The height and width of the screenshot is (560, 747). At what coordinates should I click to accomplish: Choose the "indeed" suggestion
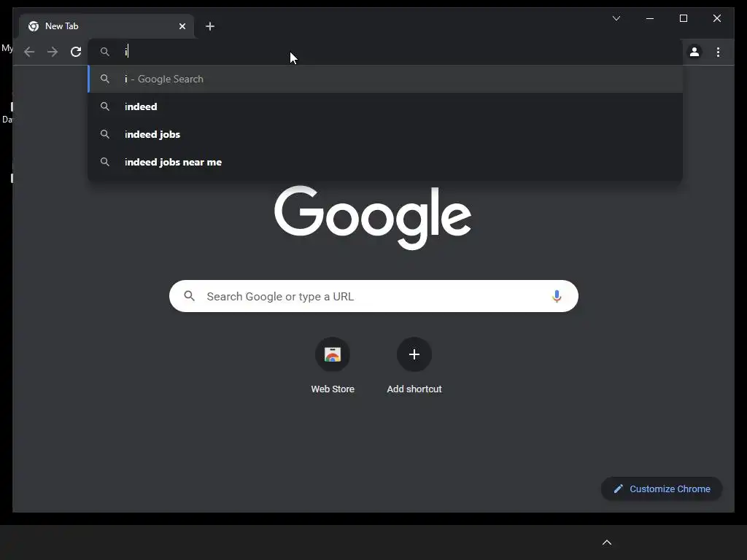385,106
